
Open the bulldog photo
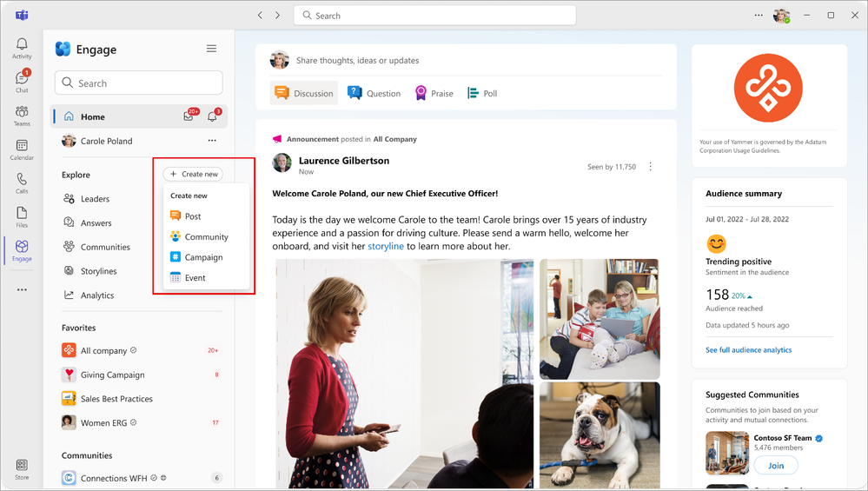(600, 435)
